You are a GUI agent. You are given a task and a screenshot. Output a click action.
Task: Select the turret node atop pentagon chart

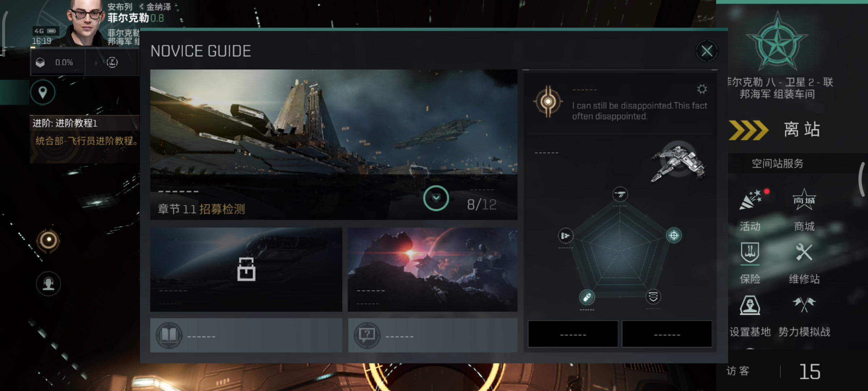(620, 194)
